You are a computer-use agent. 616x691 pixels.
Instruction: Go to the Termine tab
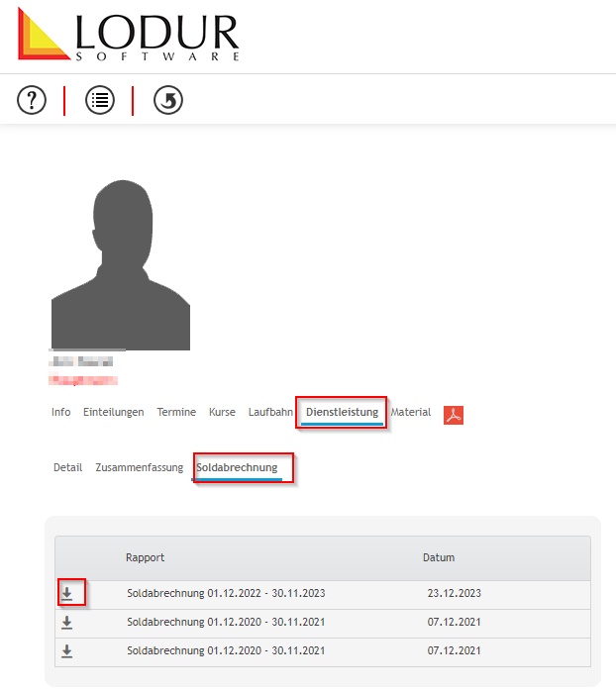[176, 412]
